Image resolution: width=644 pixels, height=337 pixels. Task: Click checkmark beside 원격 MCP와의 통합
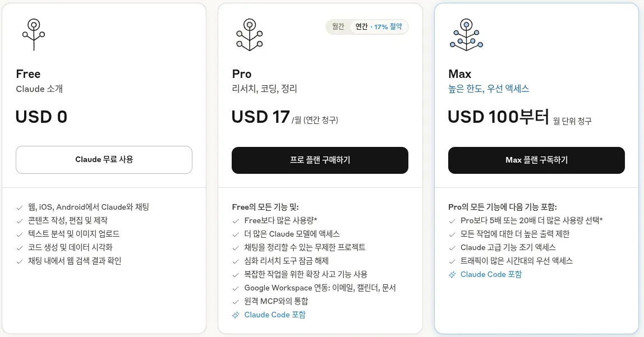236,302
